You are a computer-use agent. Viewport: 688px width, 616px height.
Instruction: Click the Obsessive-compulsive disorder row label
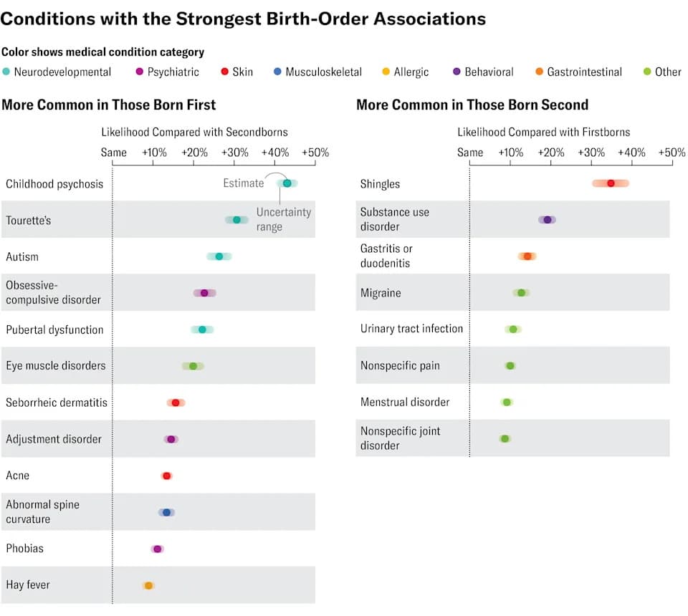53,292
